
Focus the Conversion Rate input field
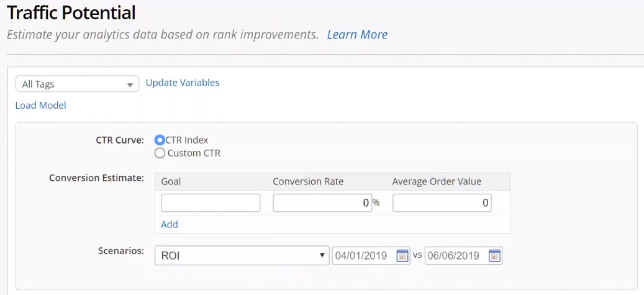[322, 203]
